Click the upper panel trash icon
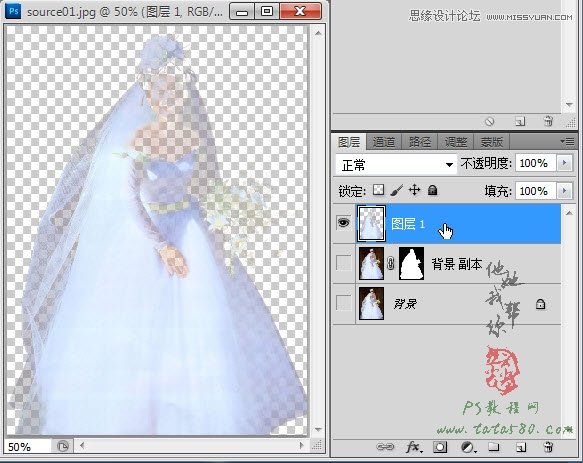Screen dimensions: 583x463 [548, 121]
